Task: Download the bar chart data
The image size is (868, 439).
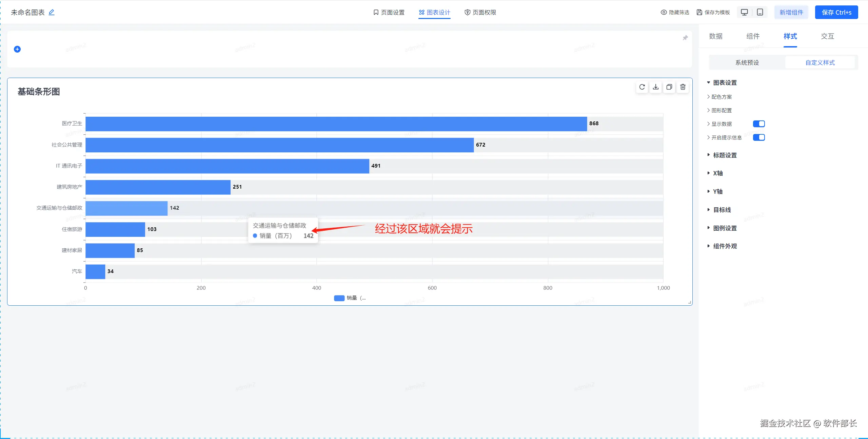Action: tap(655, 87)
